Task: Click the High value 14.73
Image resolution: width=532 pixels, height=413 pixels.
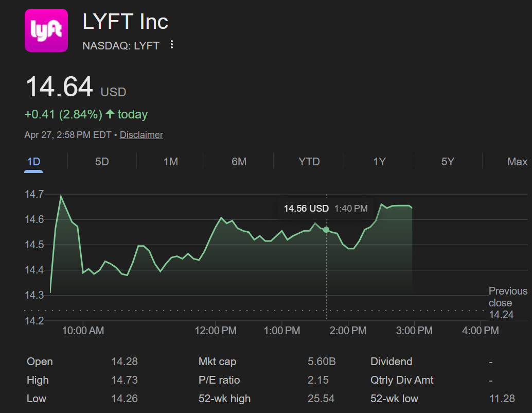Action: (x=125, y=380)
